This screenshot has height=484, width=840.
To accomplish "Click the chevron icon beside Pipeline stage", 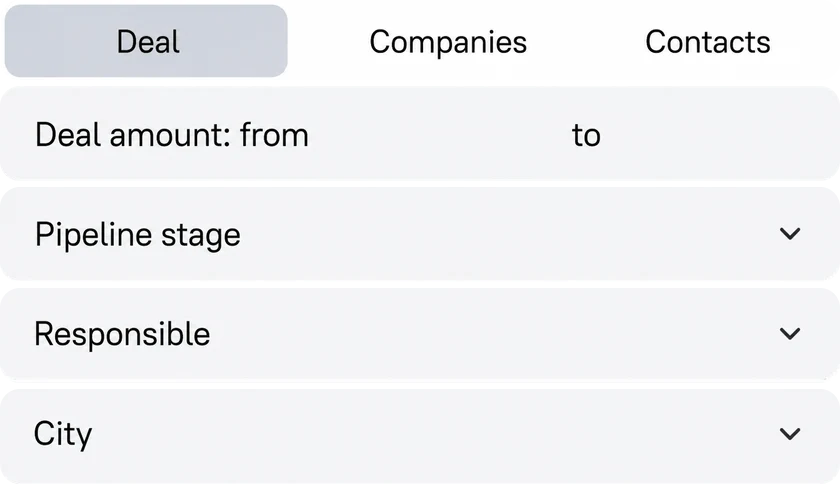I will tap(790, 234).
